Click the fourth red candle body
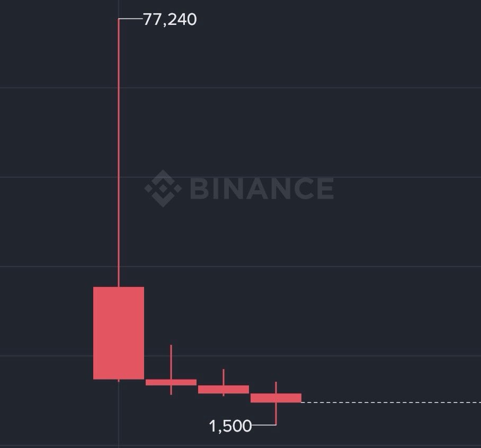The width and height of the screenshot is (481, 448). [276, 398]
